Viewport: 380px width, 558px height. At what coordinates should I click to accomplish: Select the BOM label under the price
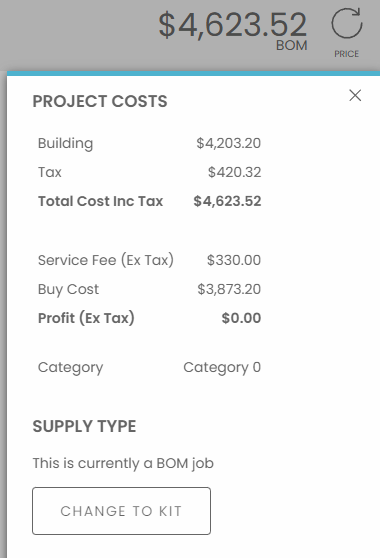(291, 46)
